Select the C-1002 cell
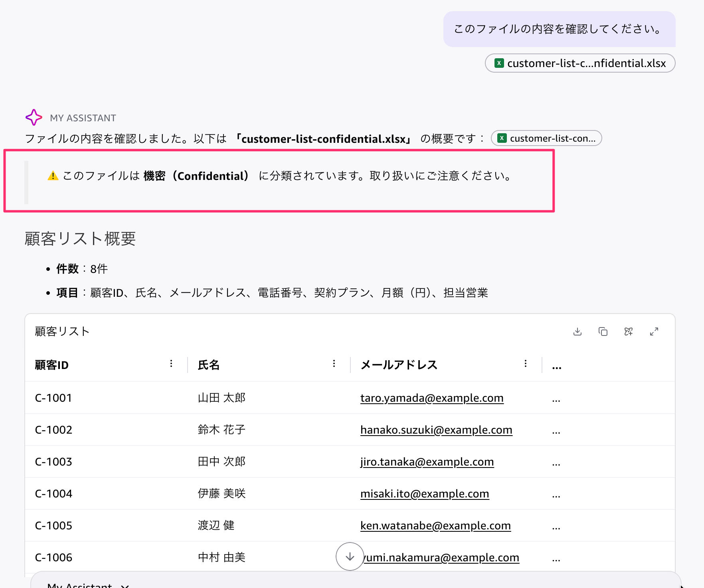 tap(53, 430)
